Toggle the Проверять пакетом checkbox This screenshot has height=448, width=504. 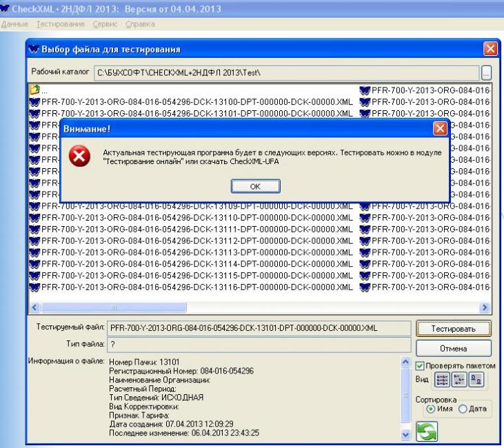pos(420,365)
